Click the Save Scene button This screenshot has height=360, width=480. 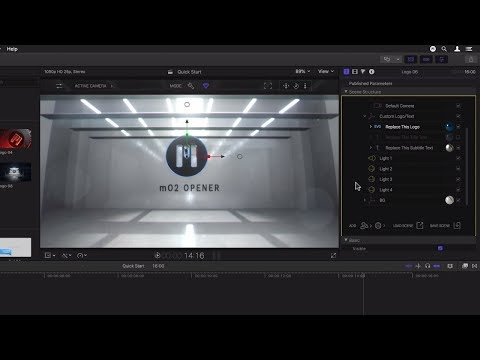[x=445, y=226]
